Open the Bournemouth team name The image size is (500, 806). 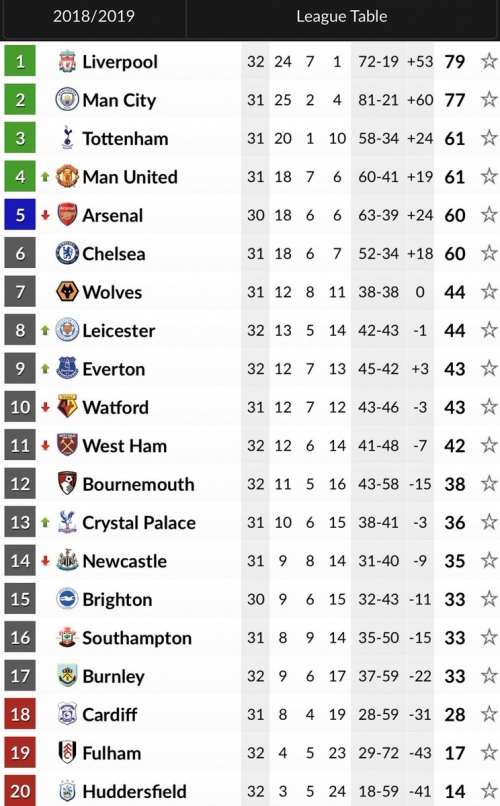(x=139, y=484)
